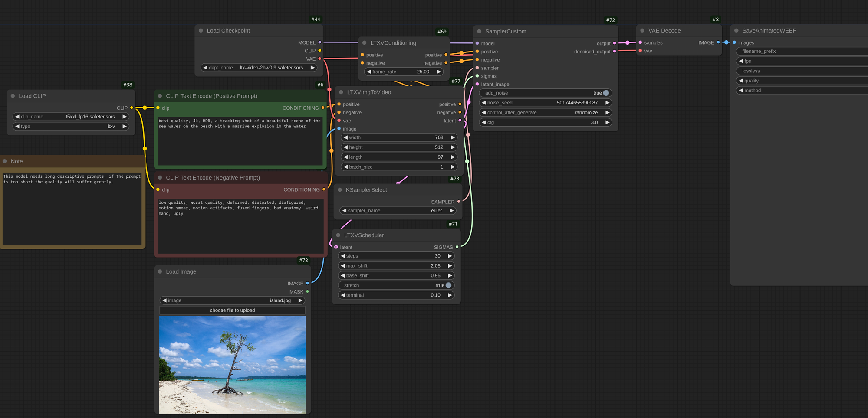
Task: Collapse the LTXVScheduler node
Action: point(338,235)
